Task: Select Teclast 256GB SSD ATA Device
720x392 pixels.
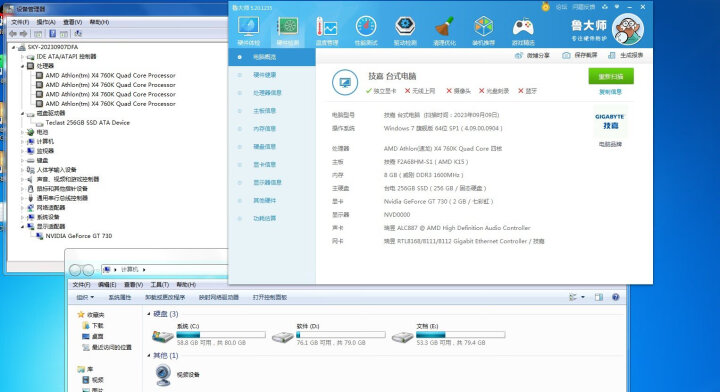Action: [x=88, y=123]
